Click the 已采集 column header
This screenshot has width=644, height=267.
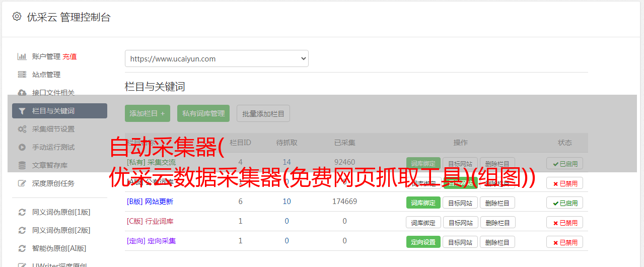(344, 143)
